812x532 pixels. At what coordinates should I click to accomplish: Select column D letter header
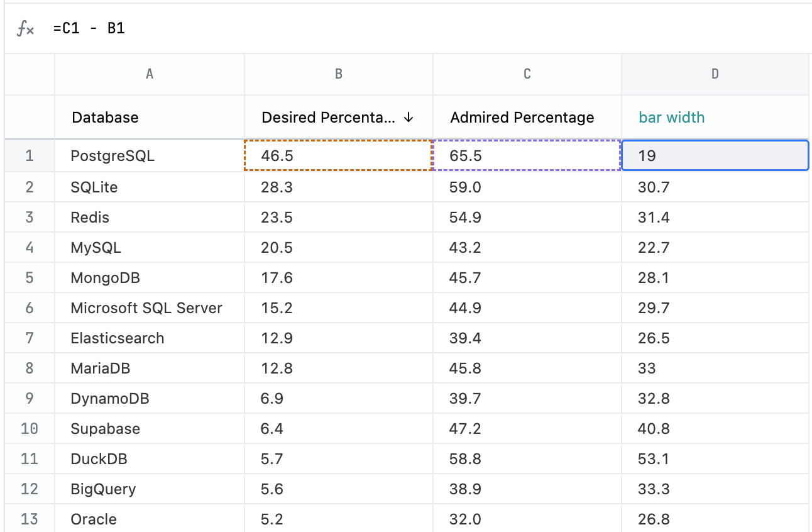point(715,74)
